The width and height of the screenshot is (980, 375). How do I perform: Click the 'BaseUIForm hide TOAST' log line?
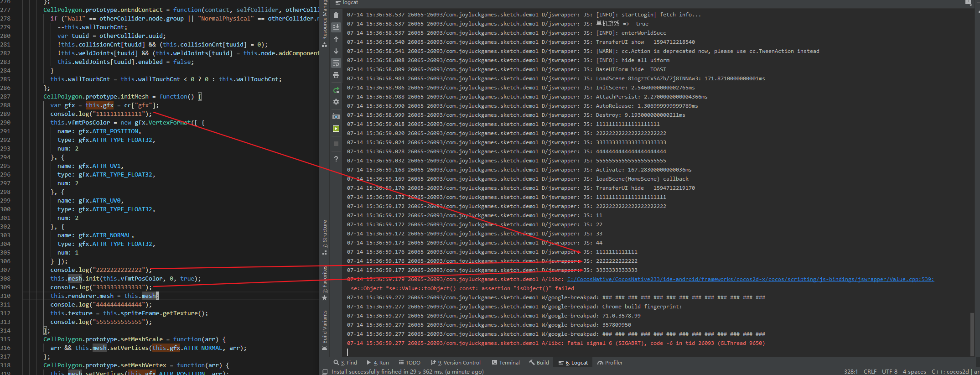(506, 69)
